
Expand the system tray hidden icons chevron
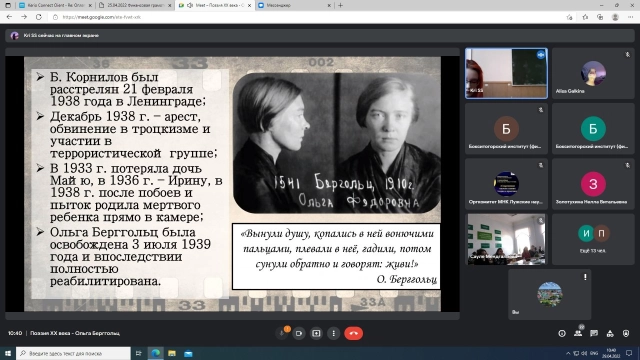click(x=568, y=353)
